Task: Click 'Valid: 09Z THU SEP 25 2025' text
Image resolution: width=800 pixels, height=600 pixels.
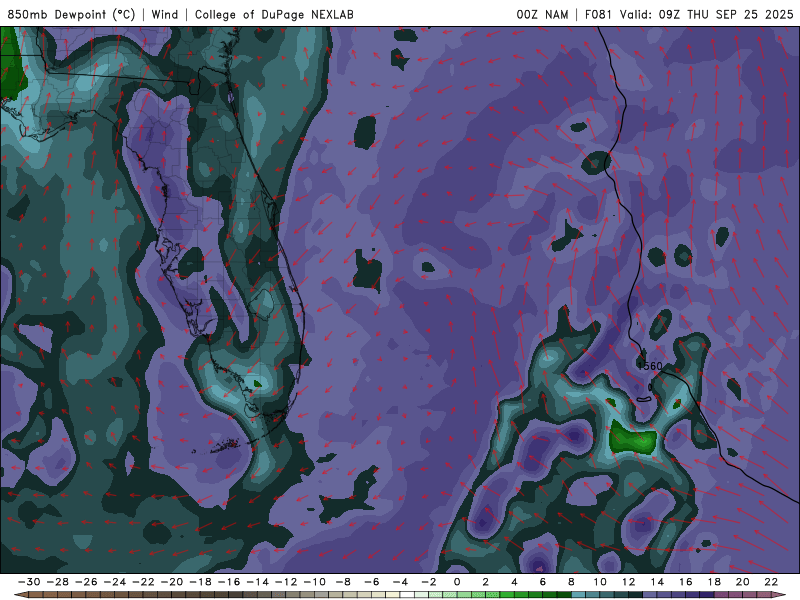Action: pos(707,15)
